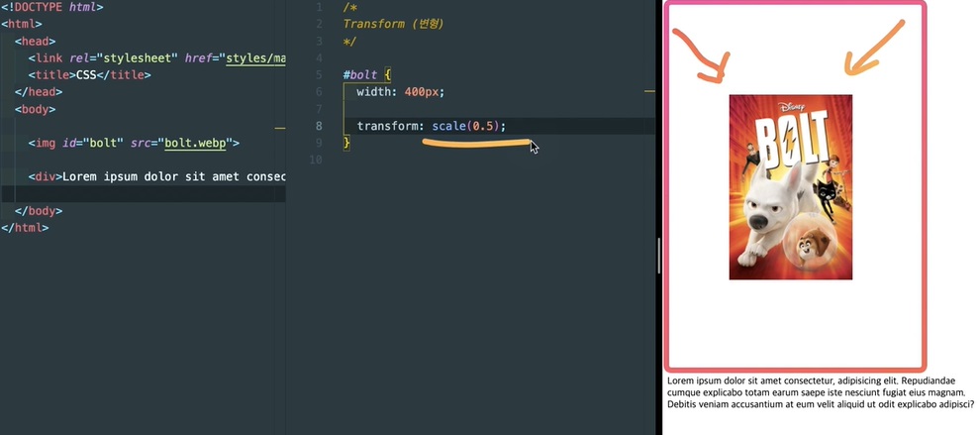Place cursor on closing </body> tag
This screenshot has height=435, width=980.
pyautogui.click(x=39, y=211)
